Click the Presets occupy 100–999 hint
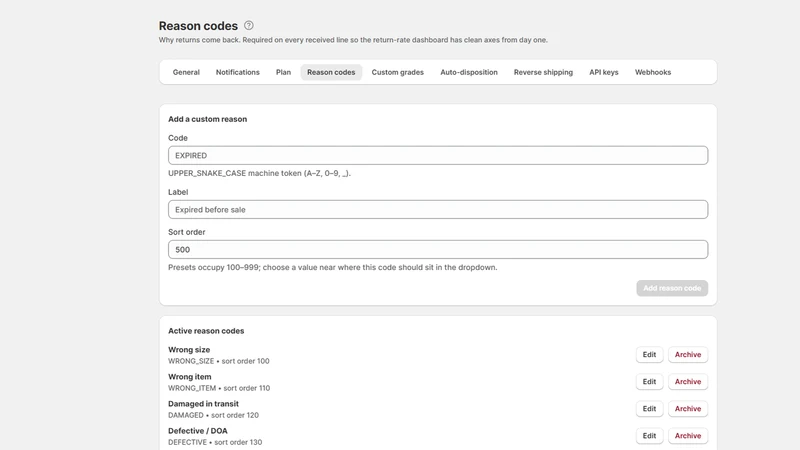The height and width of the screenshot is (450, 800). (x=333, y=267)
